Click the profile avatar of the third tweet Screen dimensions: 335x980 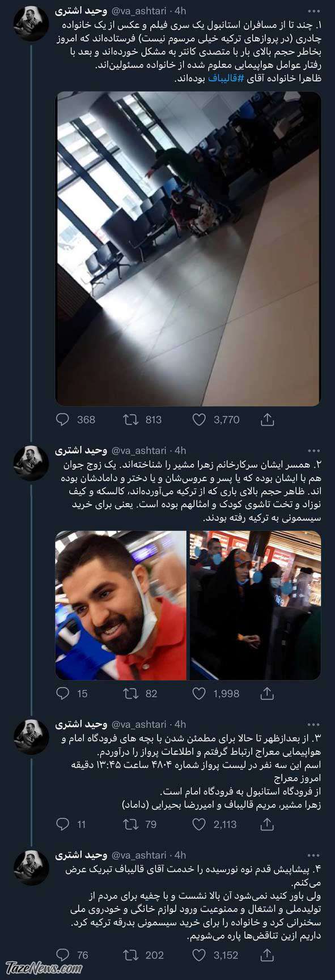coord(31,737)
